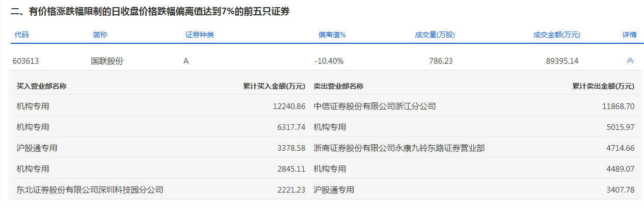The image size is (644, 217).
Task: Click sell amount 11868.70
Action: pos(618,106)
